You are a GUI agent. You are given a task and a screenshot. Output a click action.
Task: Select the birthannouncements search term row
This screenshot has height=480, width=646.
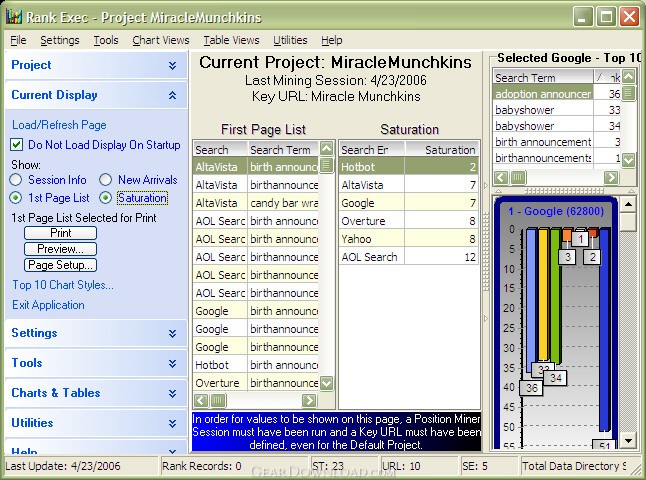pyautogui.click(x=557, y=158)
